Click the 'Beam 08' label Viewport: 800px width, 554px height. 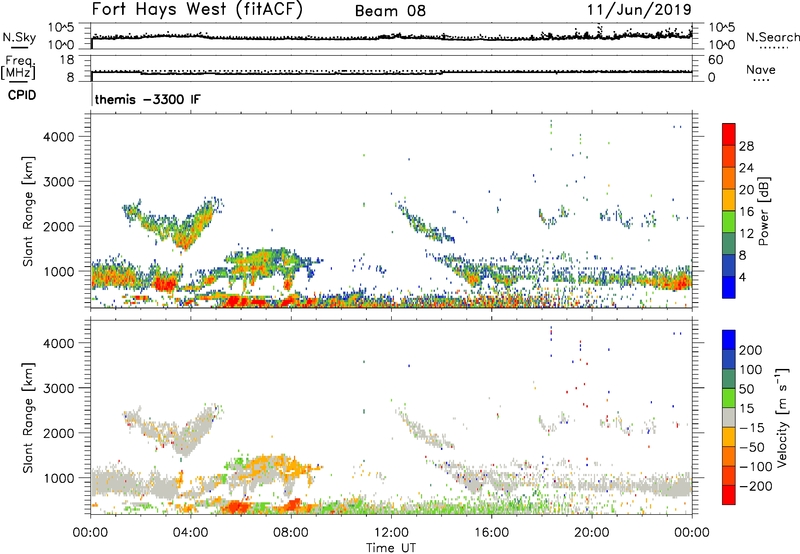[x=390, y=11]
